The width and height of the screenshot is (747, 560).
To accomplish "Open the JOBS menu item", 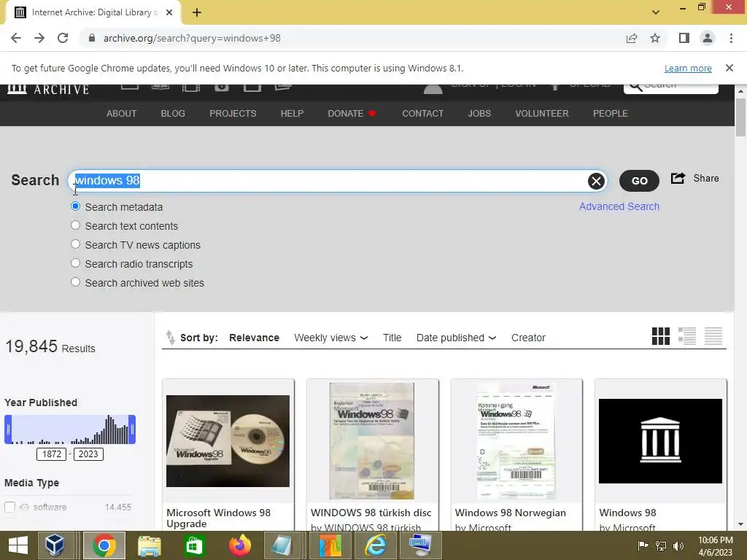I will [x=479, y=113].
